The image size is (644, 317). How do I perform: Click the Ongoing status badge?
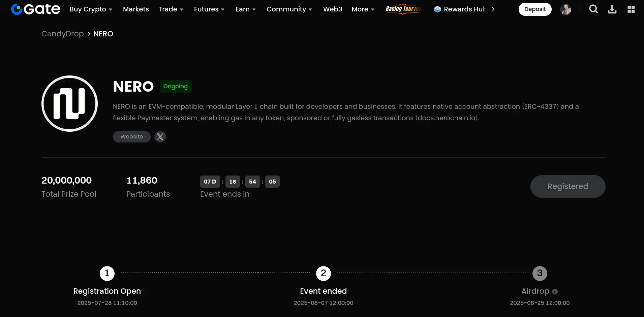pyautogui.click(x=176, y=86)
